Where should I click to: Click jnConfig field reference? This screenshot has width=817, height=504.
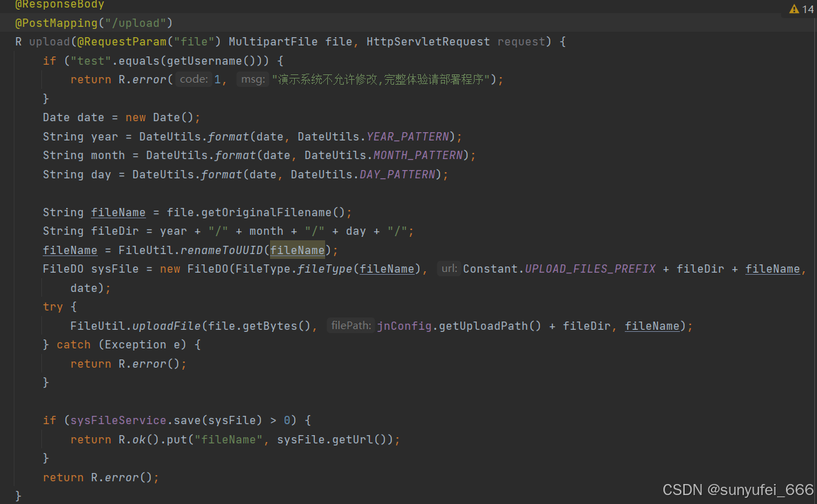pos(404,326)
